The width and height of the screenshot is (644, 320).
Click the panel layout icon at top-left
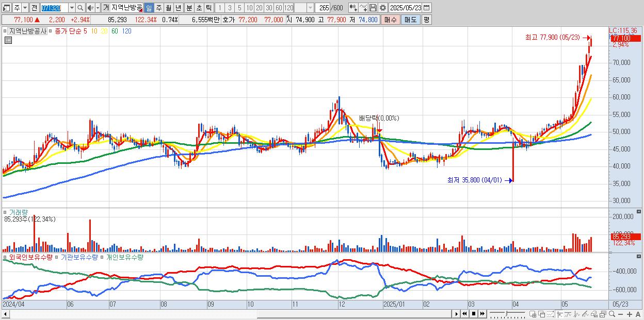(x=7, y=8)
